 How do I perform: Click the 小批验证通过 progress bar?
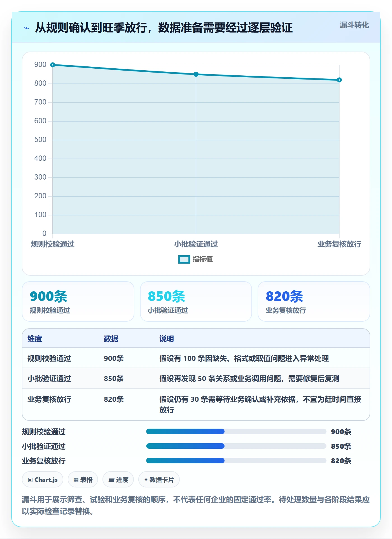[236, 446]
